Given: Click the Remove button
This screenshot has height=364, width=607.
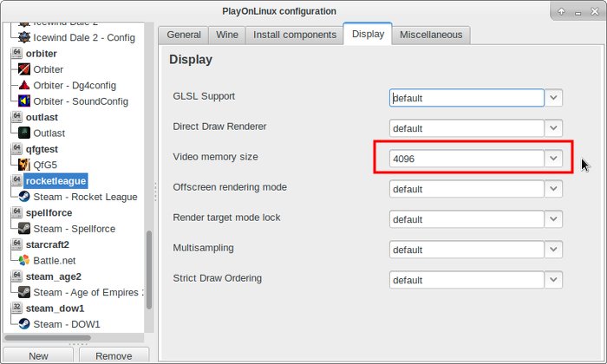Looking at the screenshot, I should coord(114,355).
